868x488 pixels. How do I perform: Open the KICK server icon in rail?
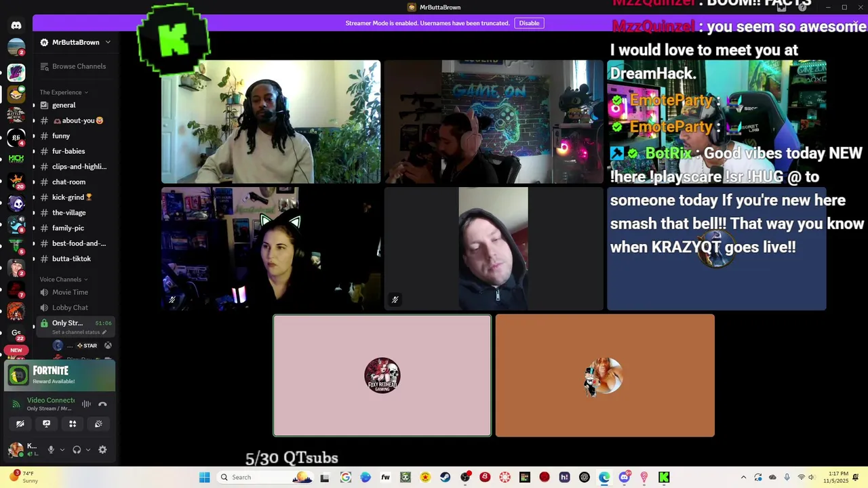click(x=16, y=159)
